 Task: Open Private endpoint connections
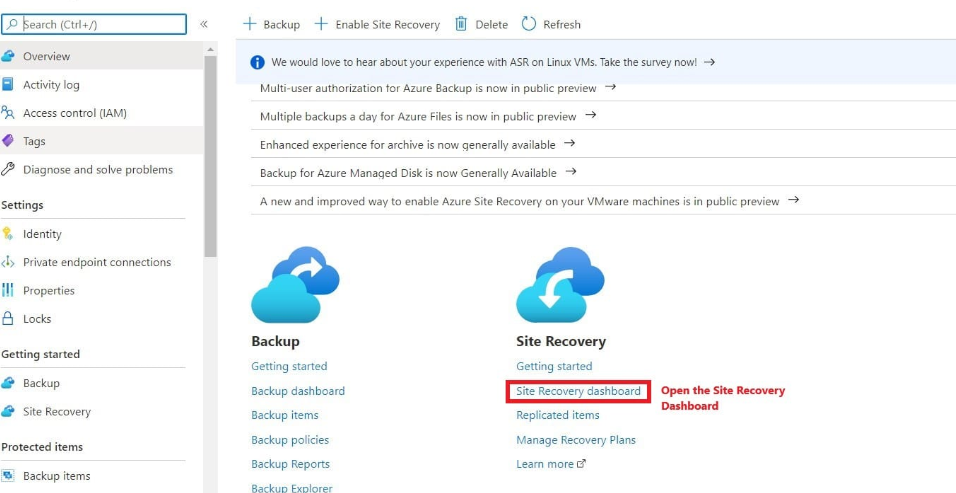[x=101, y=262]
